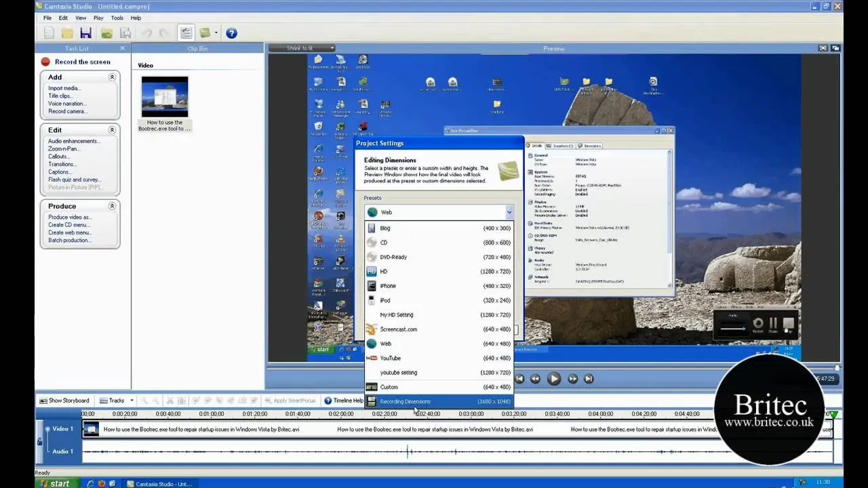Click the Play button in preview controls
The image size is (868, 488).
click(553, 379)
